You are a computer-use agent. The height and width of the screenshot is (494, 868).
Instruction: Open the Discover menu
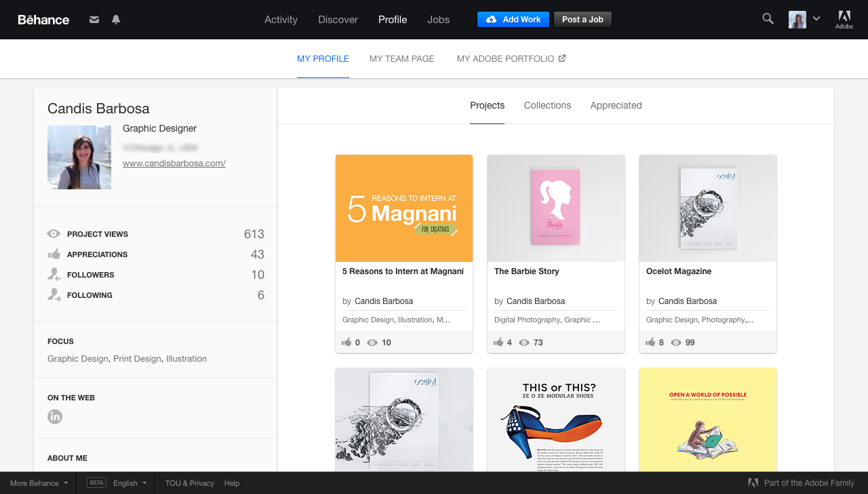pyautogui.click(x=338, y=20)
